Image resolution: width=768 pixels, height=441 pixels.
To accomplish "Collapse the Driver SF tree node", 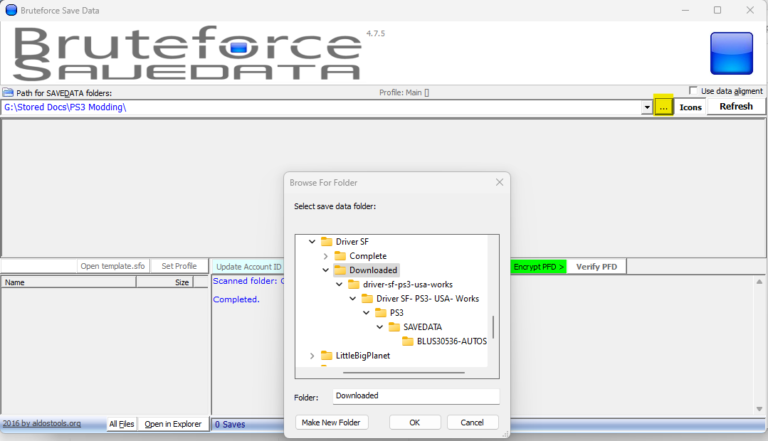I will coord(312,242).
